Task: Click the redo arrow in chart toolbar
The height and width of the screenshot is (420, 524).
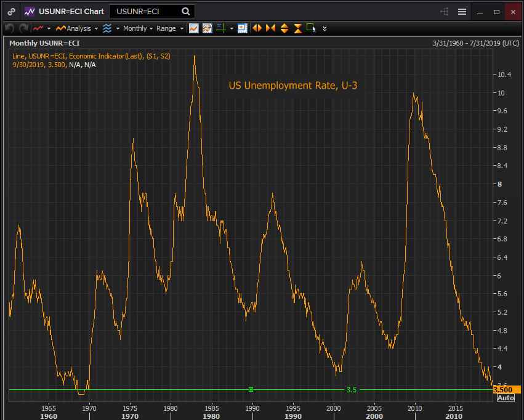Action: tap(23, 28)
